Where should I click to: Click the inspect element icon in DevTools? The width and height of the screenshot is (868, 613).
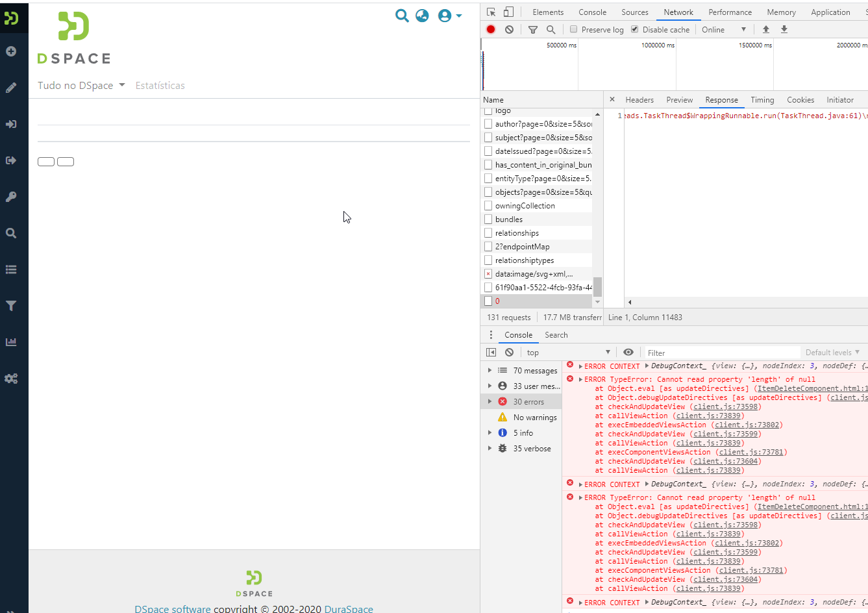pyautogui.click(x=491, y=12)
